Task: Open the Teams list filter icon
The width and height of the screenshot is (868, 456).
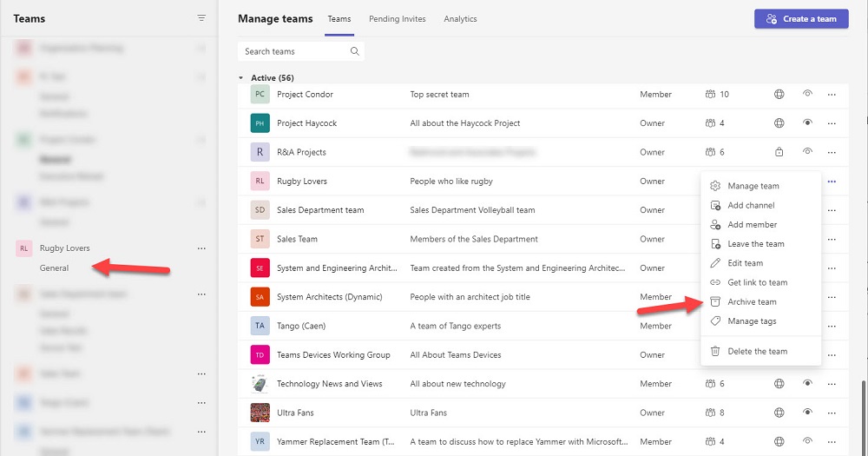Action: point(201,18)
